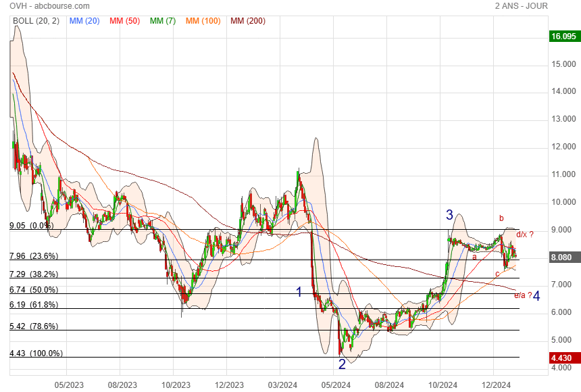Viewport: 581px width, 392px height.
Task: Click the 15.000 price axis label
Action: 563,64
